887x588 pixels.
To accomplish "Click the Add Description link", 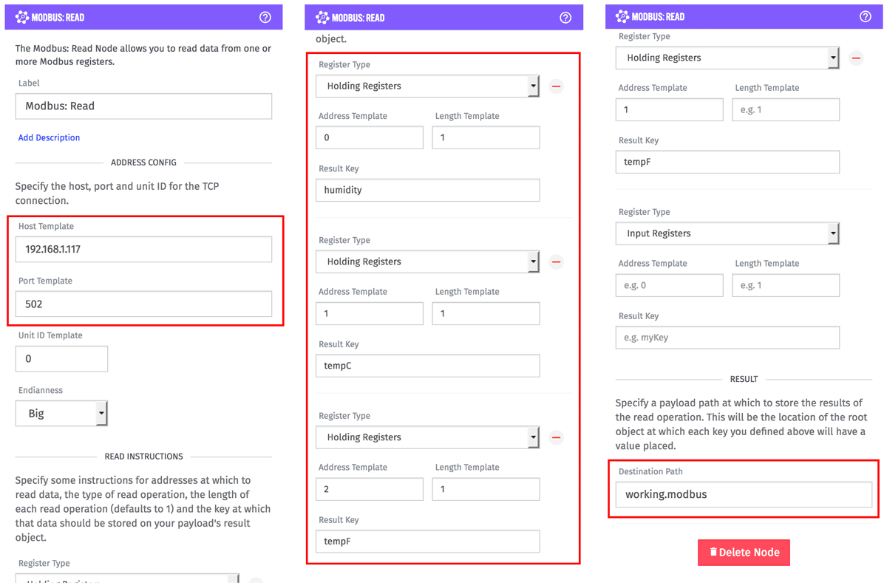I will (49, 137).
